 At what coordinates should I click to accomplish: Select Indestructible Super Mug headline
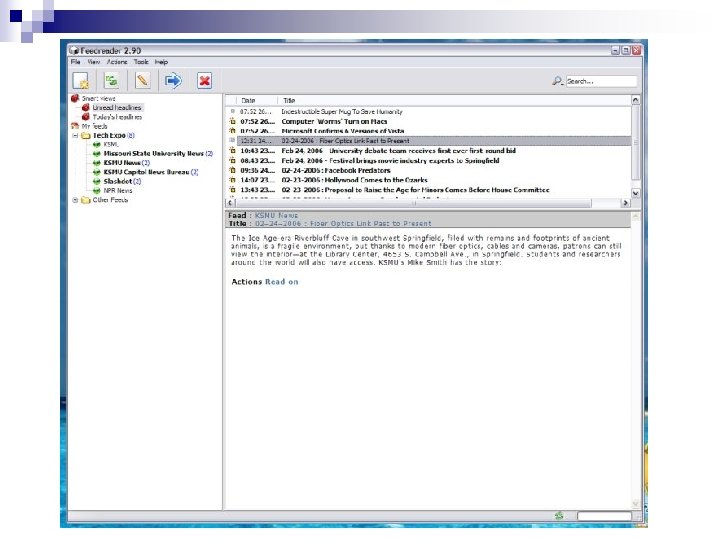pyautogui.click(x=342, y=111)
